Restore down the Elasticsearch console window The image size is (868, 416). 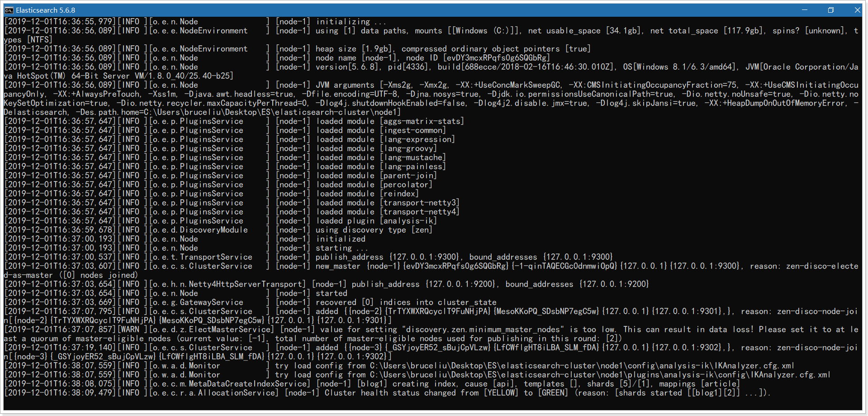831,10
